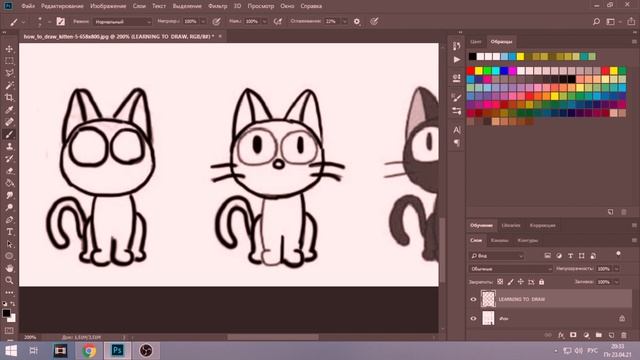Toggle lock position
This screenshot has width=640, height=360.
click(520, 282)
